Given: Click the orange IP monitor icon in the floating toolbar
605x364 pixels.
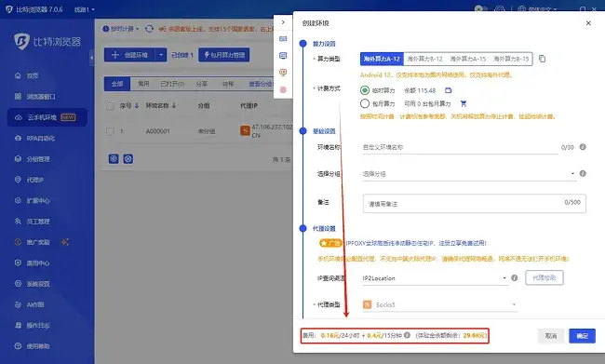Looking at the screenshot, I should pyautogui.click(x=283, y=73).
